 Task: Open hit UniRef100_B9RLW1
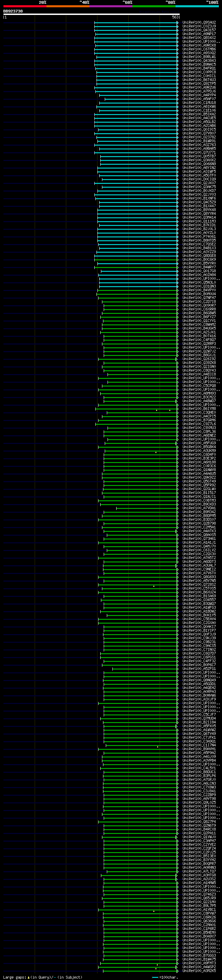click(x=199, y=57)
